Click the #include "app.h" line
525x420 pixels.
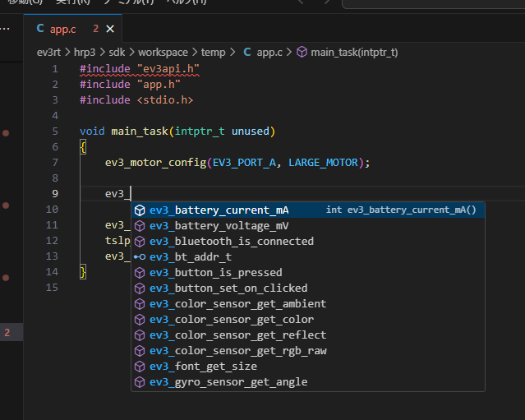coord(131,85)
